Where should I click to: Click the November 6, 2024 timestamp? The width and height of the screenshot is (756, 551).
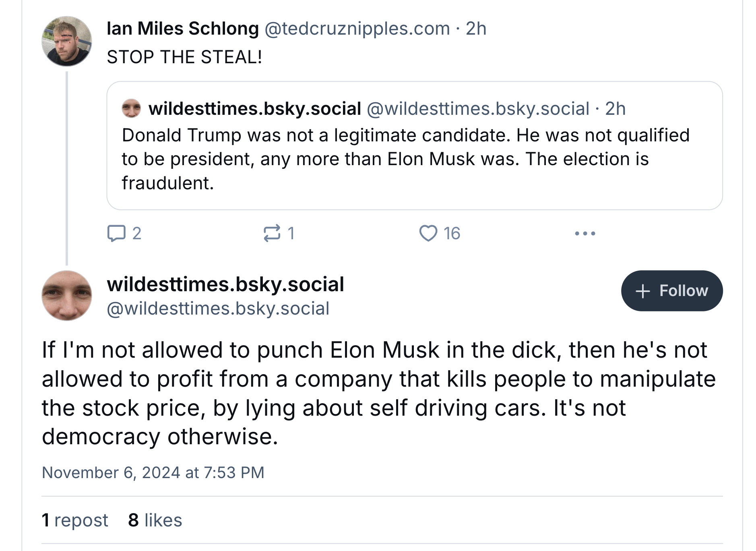(x=153, y=472)
